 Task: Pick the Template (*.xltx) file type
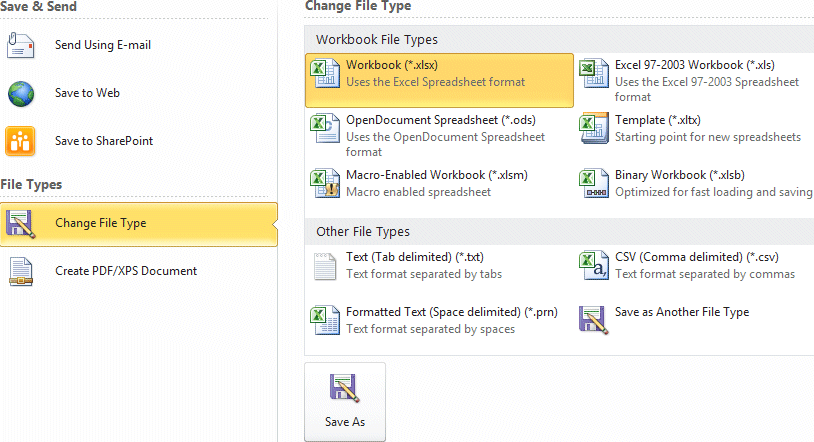(x=658, y=121)
